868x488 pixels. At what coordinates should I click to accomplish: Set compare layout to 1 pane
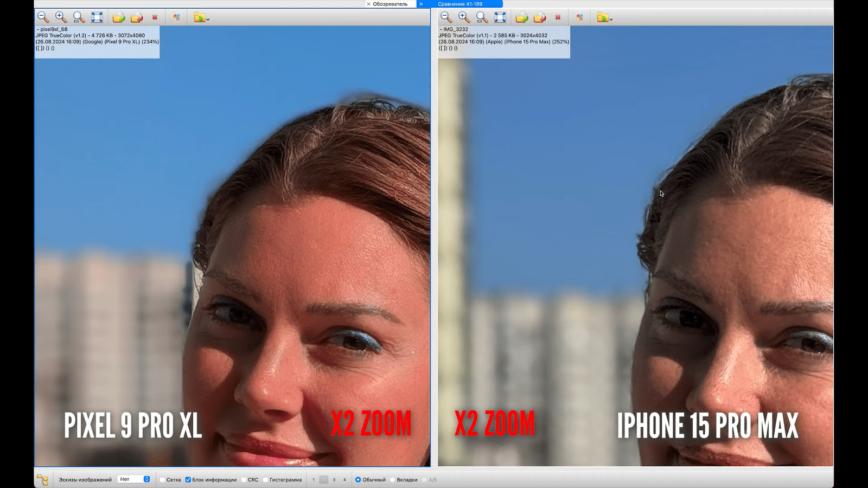pyautogui.click(x=313, y=480)
